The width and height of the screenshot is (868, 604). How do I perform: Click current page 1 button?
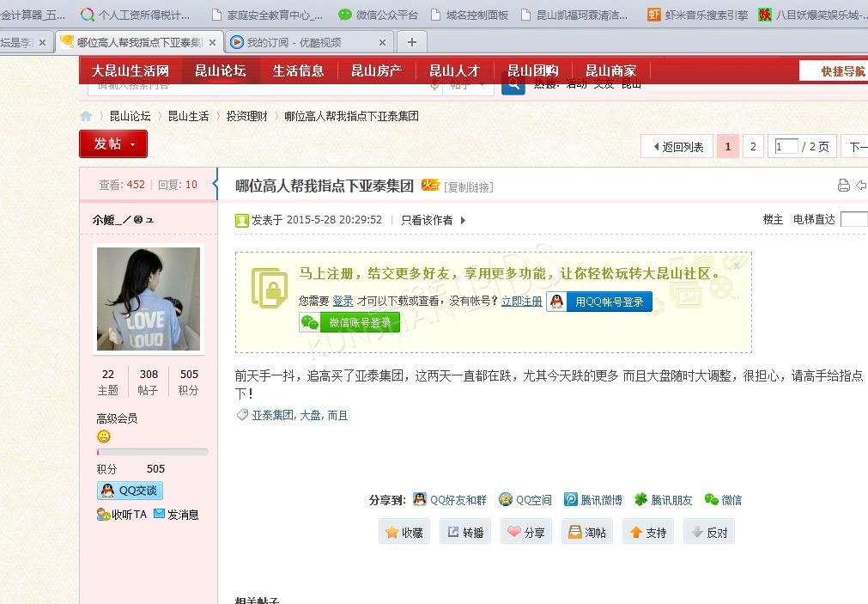[x=728, y=147]
